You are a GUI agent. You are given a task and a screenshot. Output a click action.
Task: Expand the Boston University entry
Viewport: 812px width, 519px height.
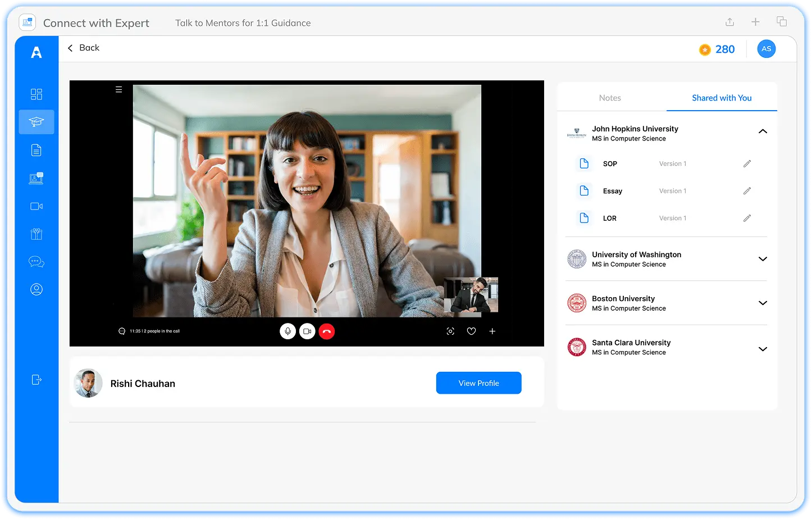[x=763, y=303]
